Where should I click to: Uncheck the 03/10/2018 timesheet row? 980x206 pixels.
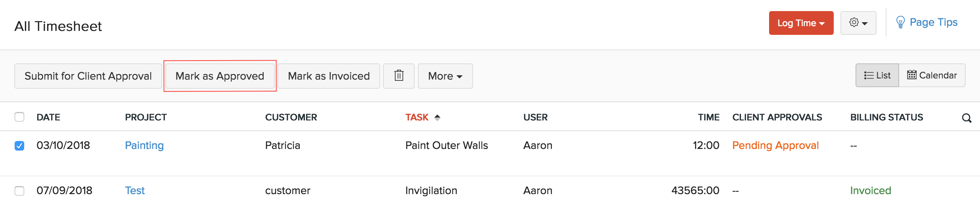(x=19, y=146)
